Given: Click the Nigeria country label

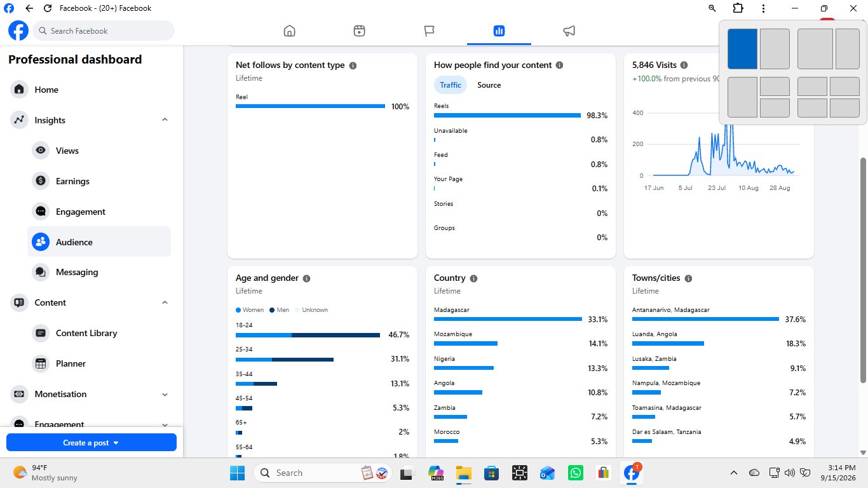Looking at the screenshot, I should [x=444, y=359].
